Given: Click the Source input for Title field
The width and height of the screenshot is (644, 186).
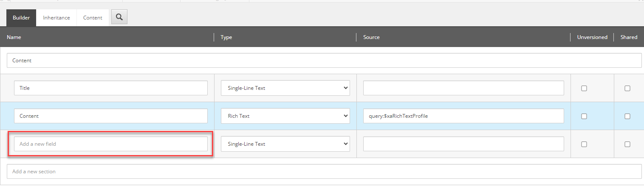Looking at the screenshot, I should coord(463,88).
